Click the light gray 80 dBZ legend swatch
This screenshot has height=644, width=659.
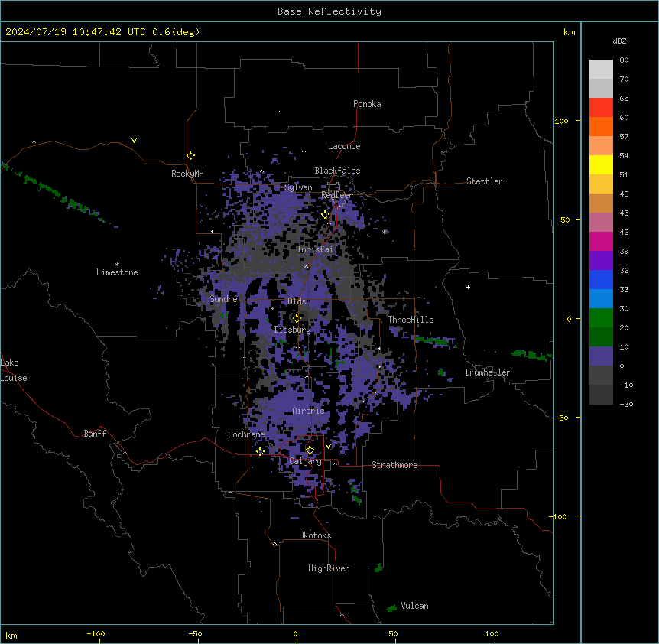pyautogui.click(x=601, y=69)
